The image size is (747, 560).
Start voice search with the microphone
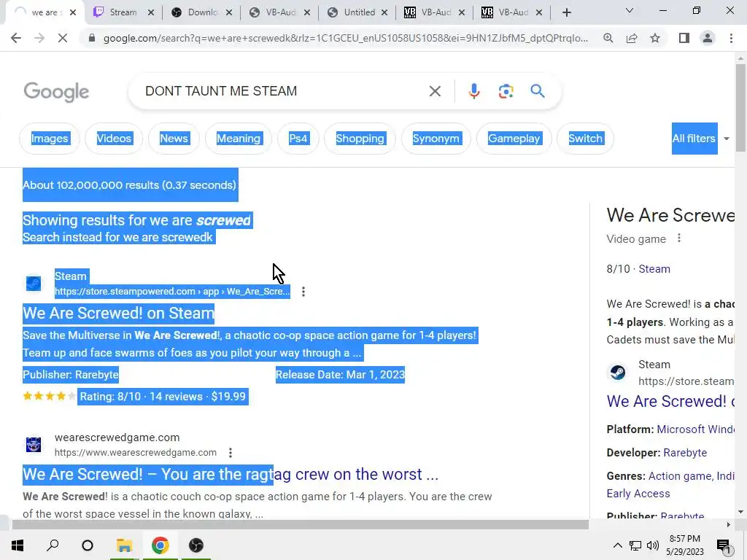(x=473, y=91)
